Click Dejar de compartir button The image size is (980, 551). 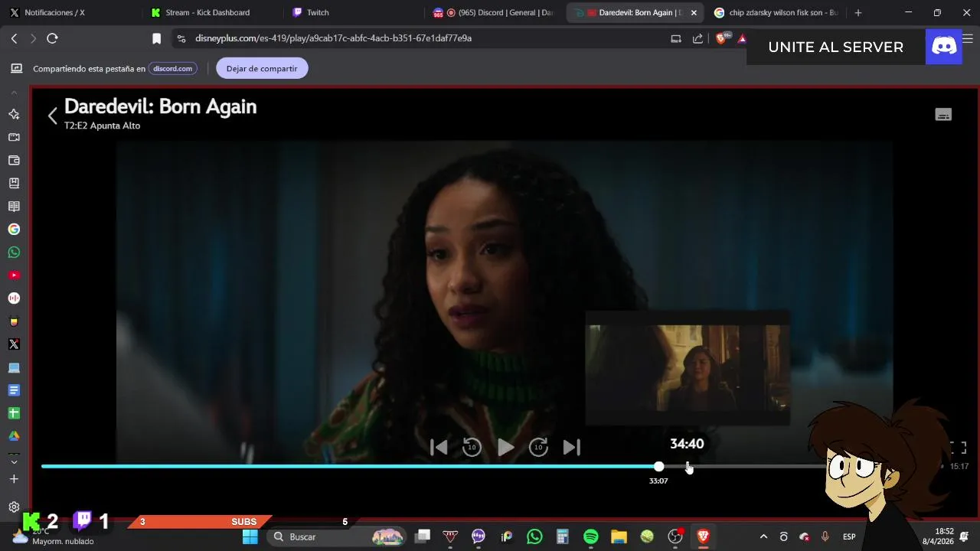(x=262, y=68)
